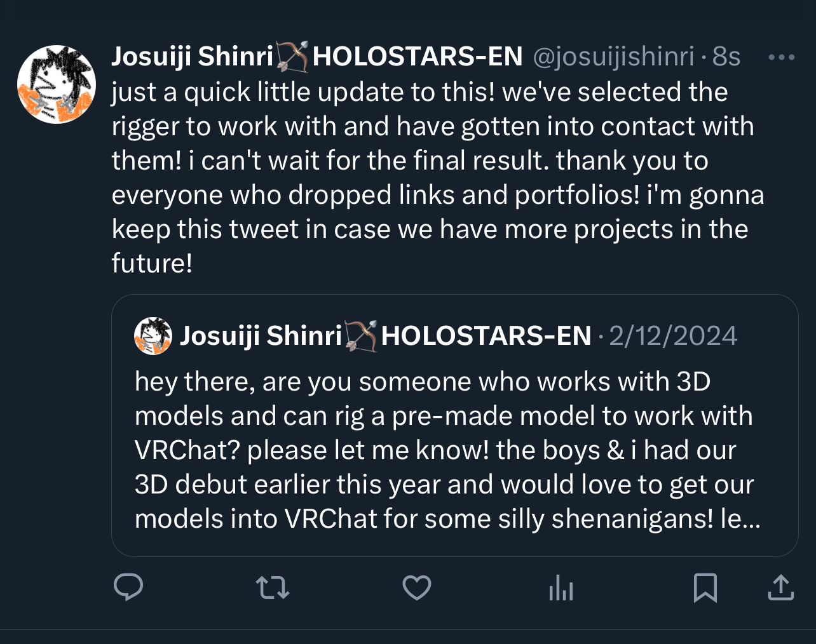Open the quoted tweet's 2/12/2024 date

(x=673, y=336)
